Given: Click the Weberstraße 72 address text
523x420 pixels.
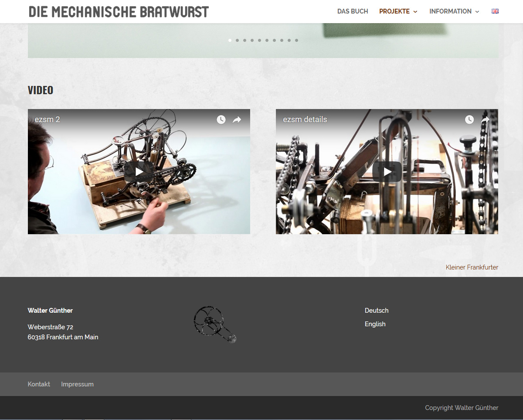Looking at the screenshot, I should (51, 327).
